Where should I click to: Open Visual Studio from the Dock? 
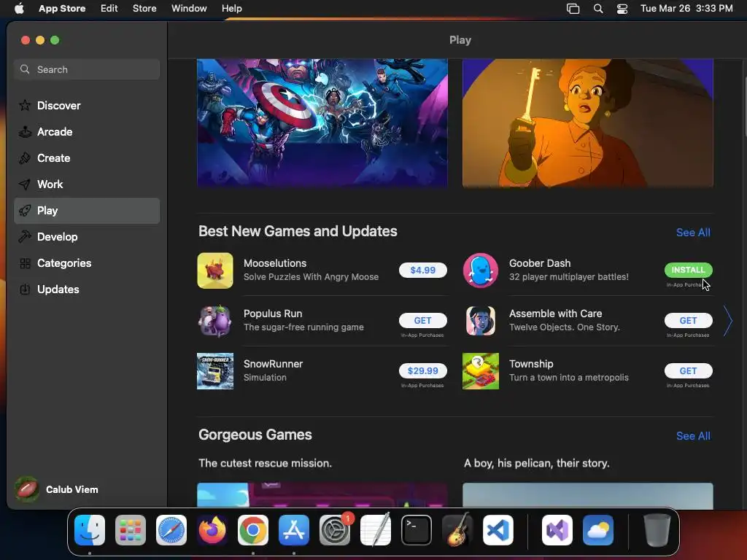click(557, 530)
